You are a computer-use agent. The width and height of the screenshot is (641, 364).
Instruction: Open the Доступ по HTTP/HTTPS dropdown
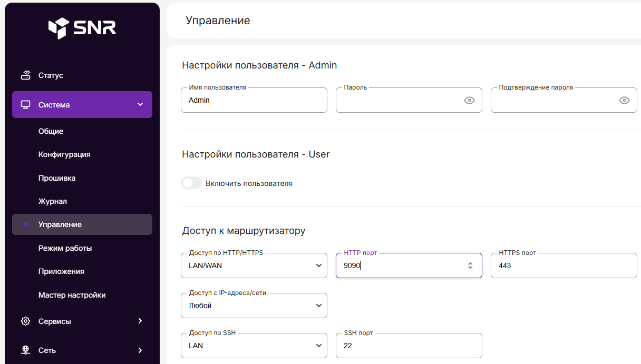pyautogui.click(x=254, y=265)
